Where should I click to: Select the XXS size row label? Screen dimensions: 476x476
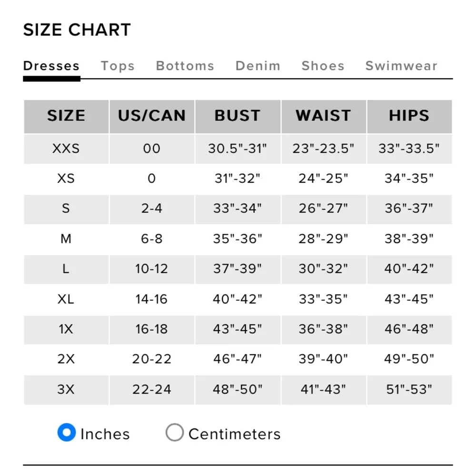tap(66, 149)
